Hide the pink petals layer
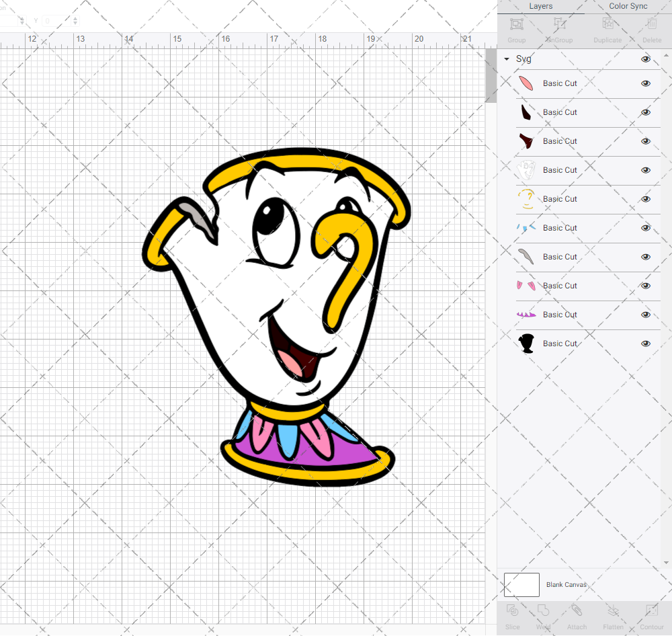This screenshot has width=672, height=636. pyautogui.click(x=645, y=286)
